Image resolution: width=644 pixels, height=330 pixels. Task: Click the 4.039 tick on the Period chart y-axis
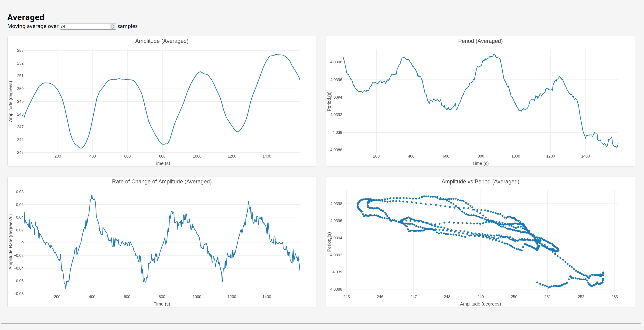point(337,132)
